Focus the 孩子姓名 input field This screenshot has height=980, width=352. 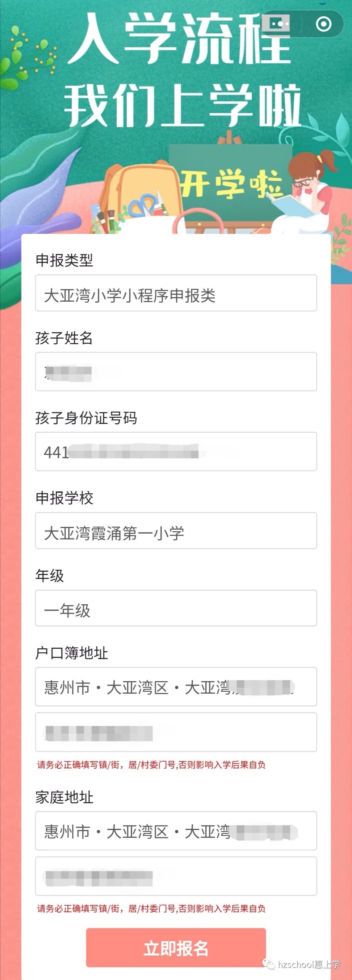[176, 372]
